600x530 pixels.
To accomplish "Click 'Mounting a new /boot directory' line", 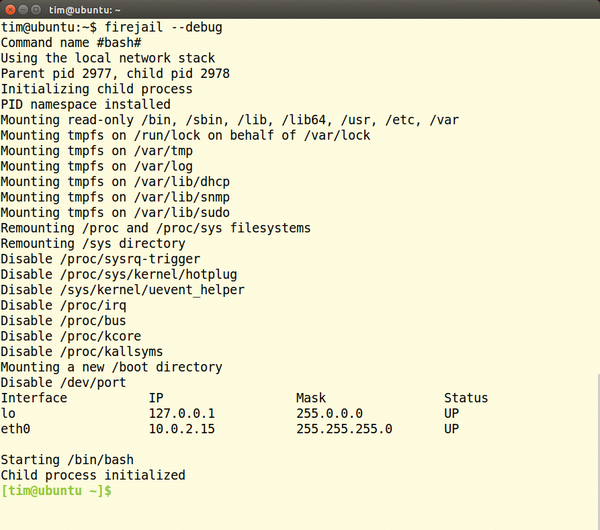I will (x=111, y=367).
